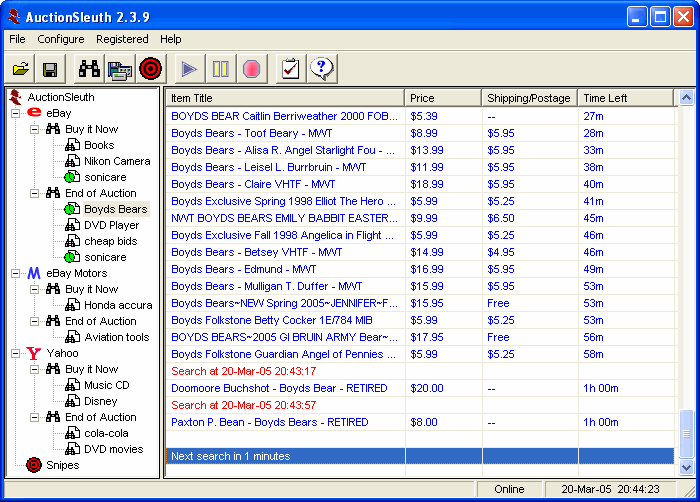
Task: Collapse eBay's End of Auction node
Action: (34, 193)
